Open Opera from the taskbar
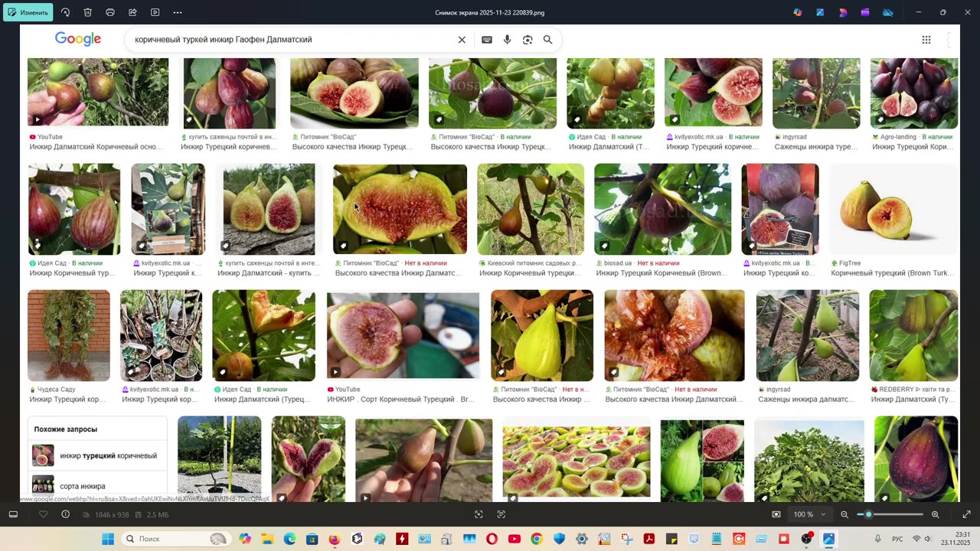This screenshot has height=551, width=980. 492,539
